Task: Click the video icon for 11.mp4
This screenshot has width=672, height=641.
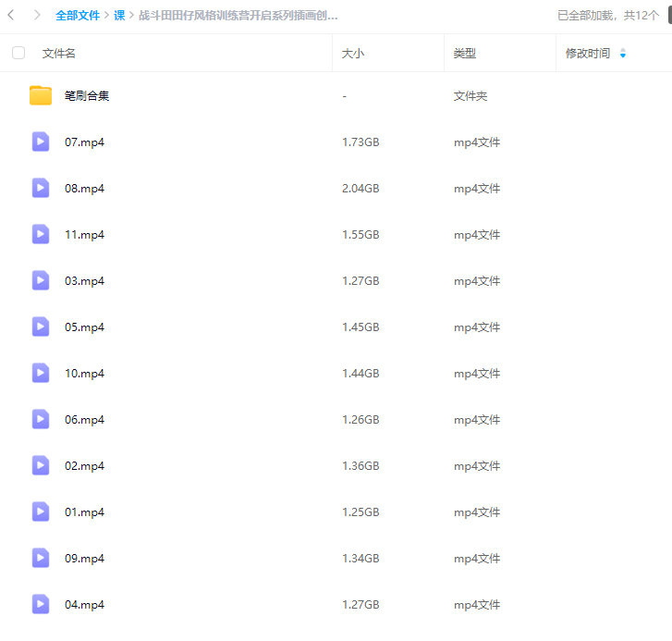Action: (x=41, y=234)
